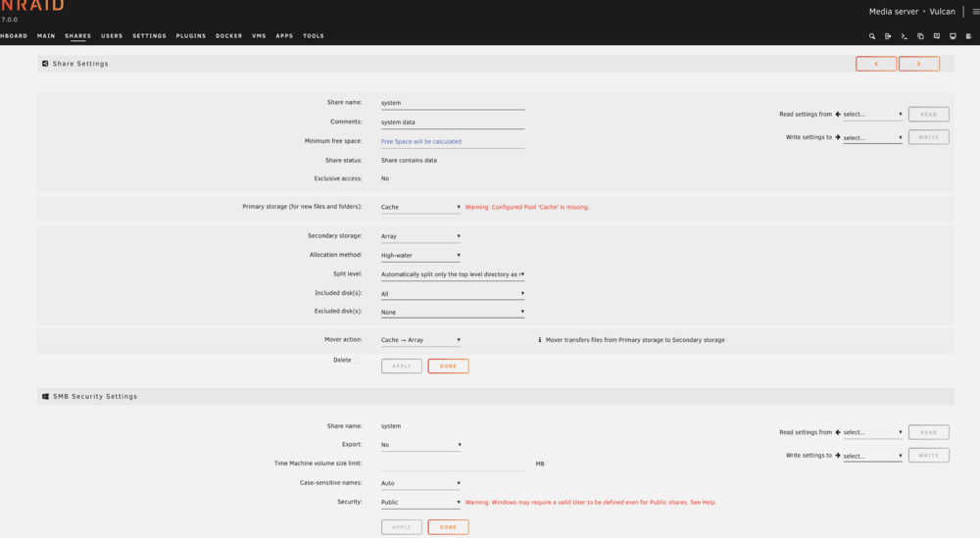Open the Excluded disk(s) None dropdown

coord(453,312)
